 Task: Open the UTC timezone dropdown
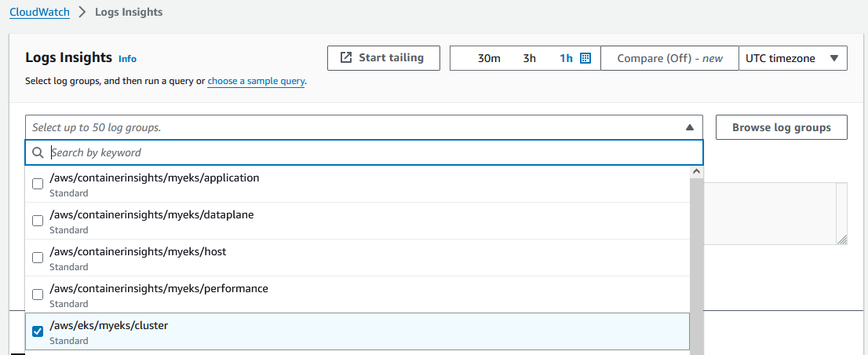coord(793,58)
